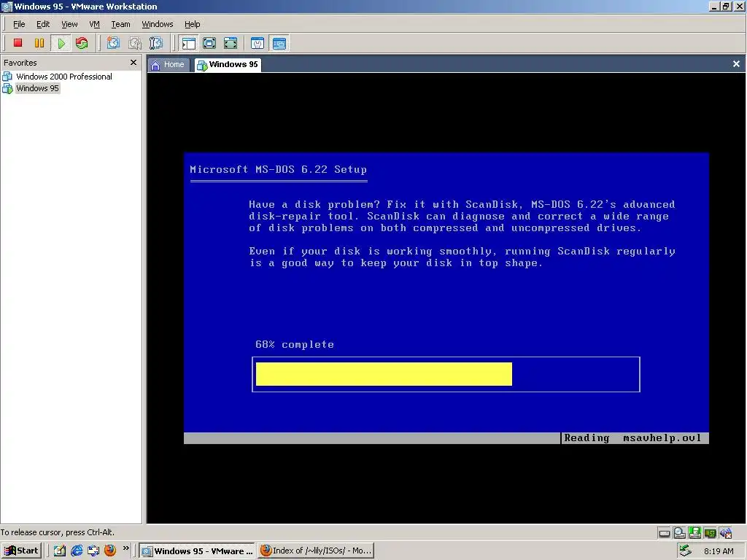
Task: Open the View menu
Action: tap(69, 24)
